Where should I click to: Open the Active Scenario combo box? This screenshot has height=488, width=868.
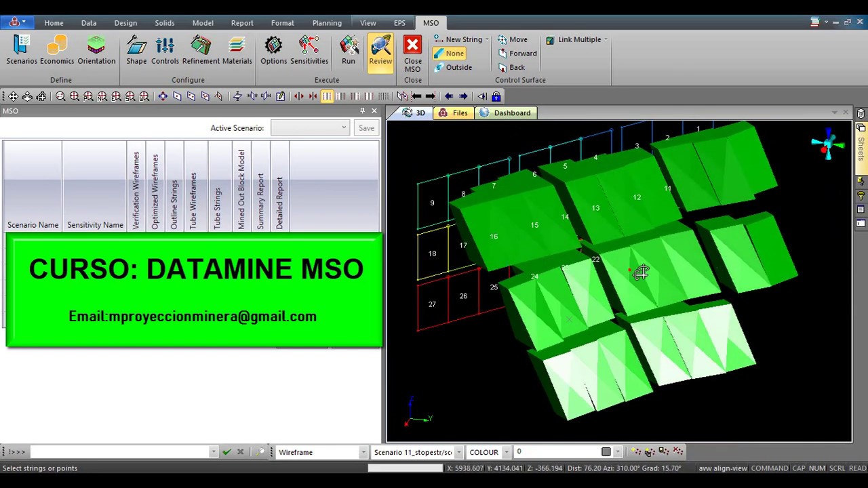tap(310, 127)
